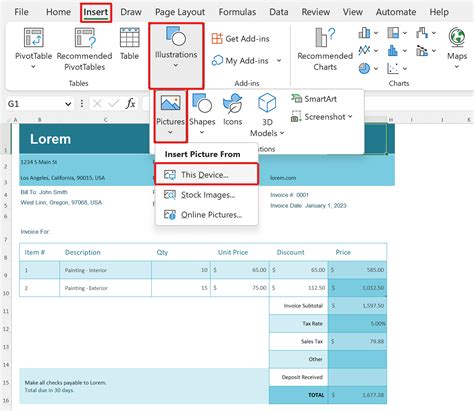
Task: Open 3D Models
Action: tap(267, 115)
